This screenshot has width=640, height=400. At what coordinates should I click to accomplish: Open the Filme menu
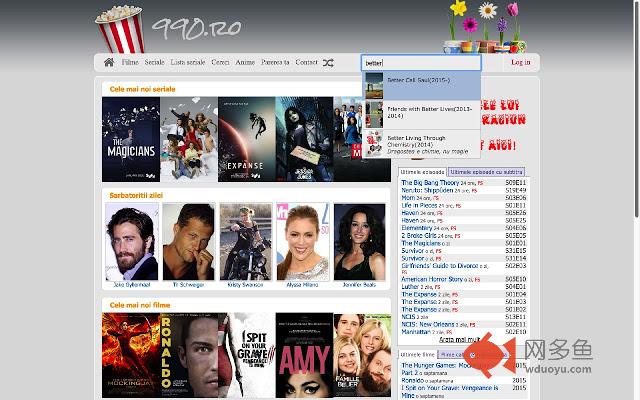coord(130,62)
